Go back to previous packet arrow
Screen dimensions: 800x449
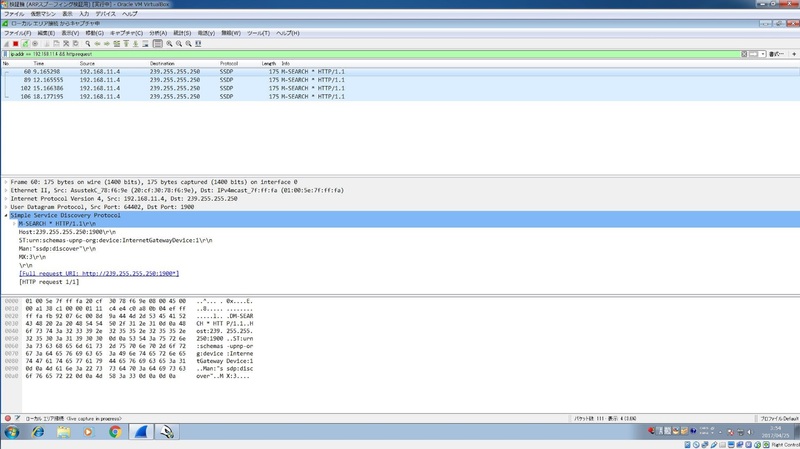coord(97,44)
